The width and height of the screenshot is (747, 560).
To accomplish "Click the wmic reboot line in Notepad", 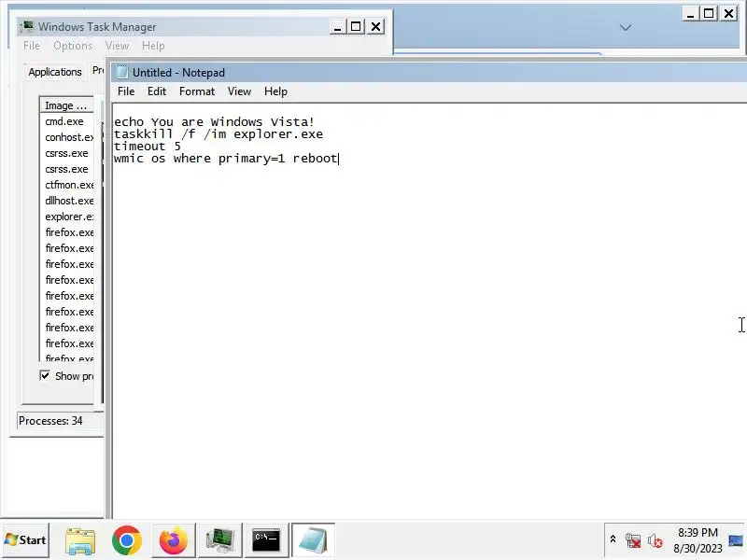I will click(226, 159).
